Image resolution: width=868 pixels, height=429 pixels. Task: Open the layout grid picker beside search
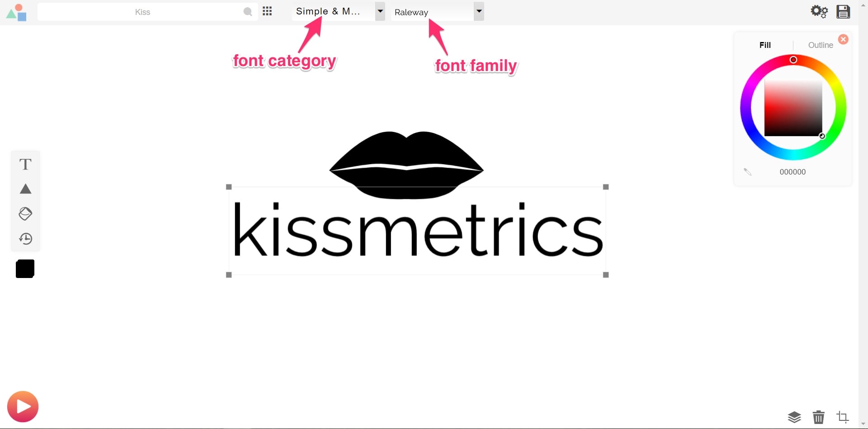click(x=267, y=11)
